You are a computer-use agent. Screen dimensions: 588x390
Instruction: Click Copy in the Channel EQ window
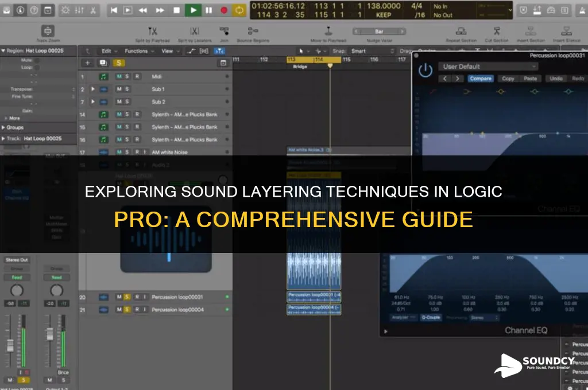[x=508, y=79]
